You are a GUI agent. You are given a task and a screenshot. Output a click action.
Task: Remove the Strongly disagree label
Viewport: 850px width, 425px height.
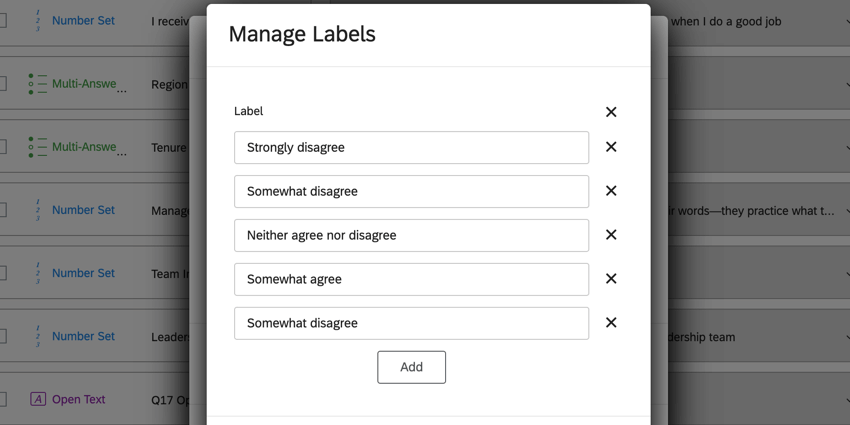point(611,147)
